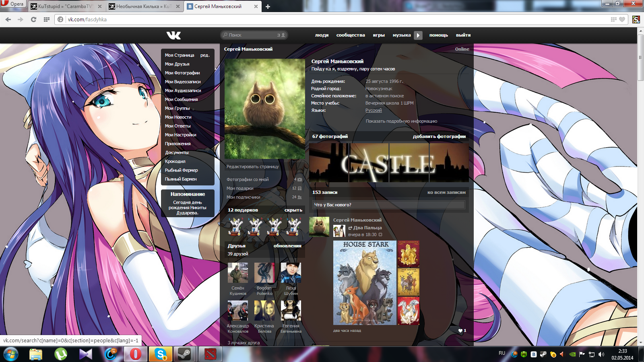Viewport: 644px width, 362px height.
Task: Close the KuTstupid CarambaTV tab
Action: point(100,6)
